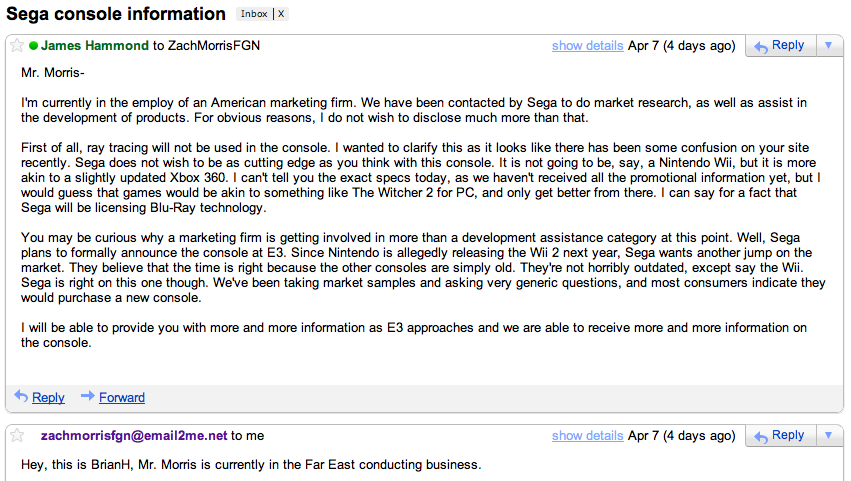Remove the Inbox label with X
This screenshot has height=481, width=851.
pos(281,14)
